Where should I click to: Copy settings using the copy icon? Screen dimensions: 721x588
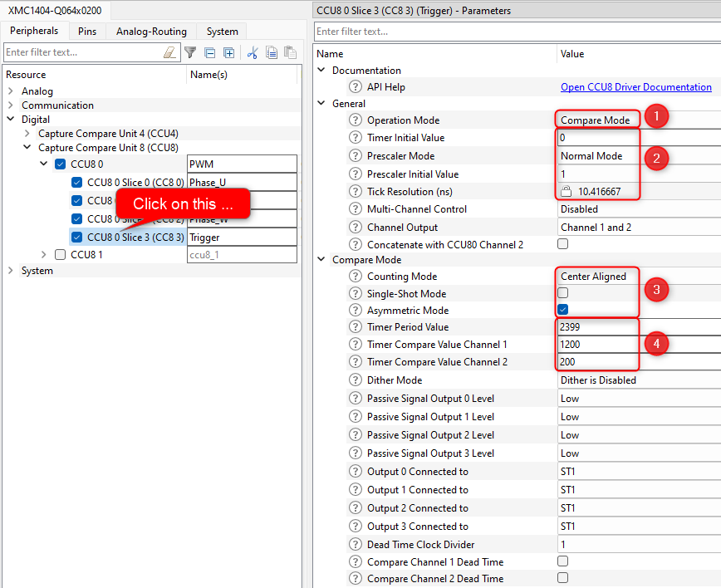coord(271,52)
